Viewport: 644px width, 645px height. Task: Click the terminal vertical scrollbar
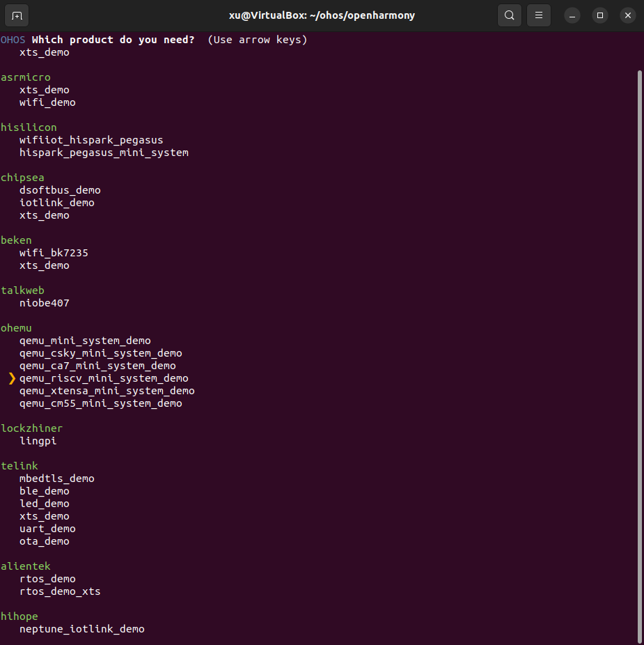coord(640,348)
